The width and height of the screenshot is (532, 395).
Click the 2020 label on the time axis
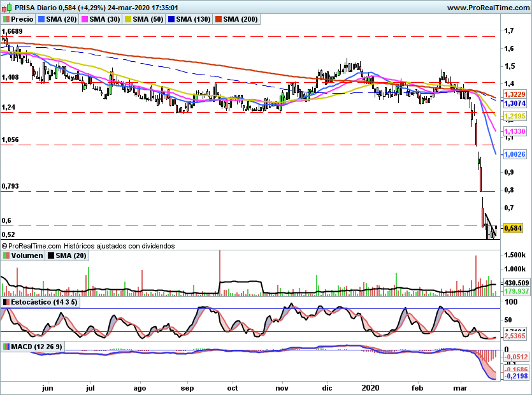370,387
